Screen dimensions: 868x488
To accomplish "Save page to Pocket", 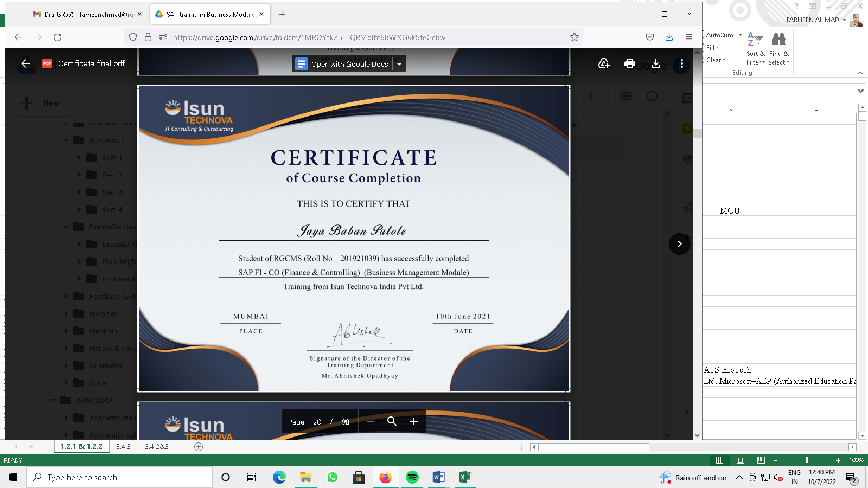I will click(650, 37).
